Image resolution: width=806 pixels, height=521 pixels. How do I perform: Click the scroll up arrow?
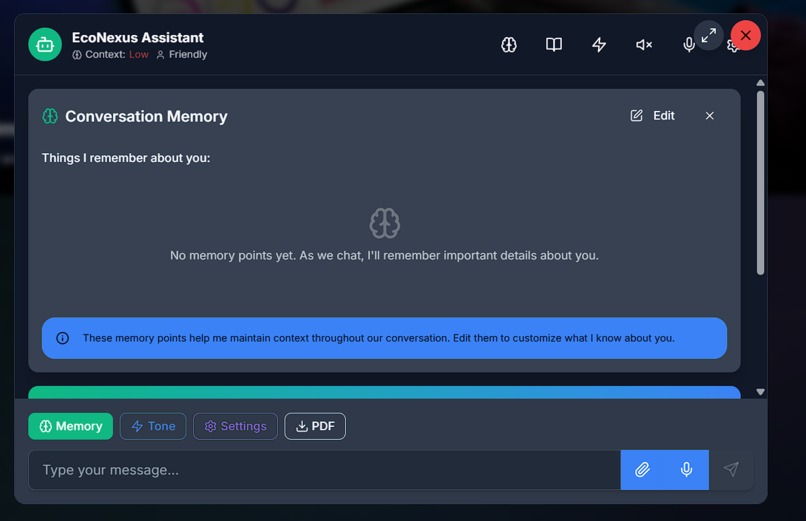click(760, 83)
